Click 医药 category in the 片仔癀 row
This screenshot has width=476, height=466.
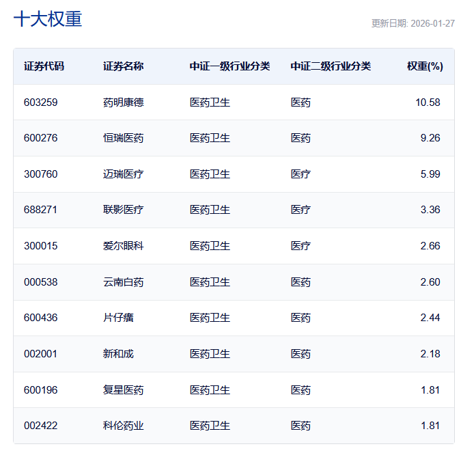(300, 318)
